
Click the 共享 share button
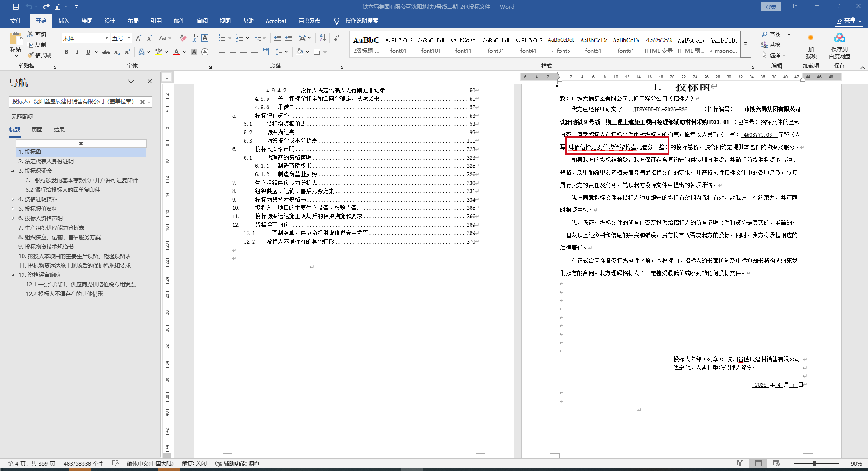(x=849, y=21)
